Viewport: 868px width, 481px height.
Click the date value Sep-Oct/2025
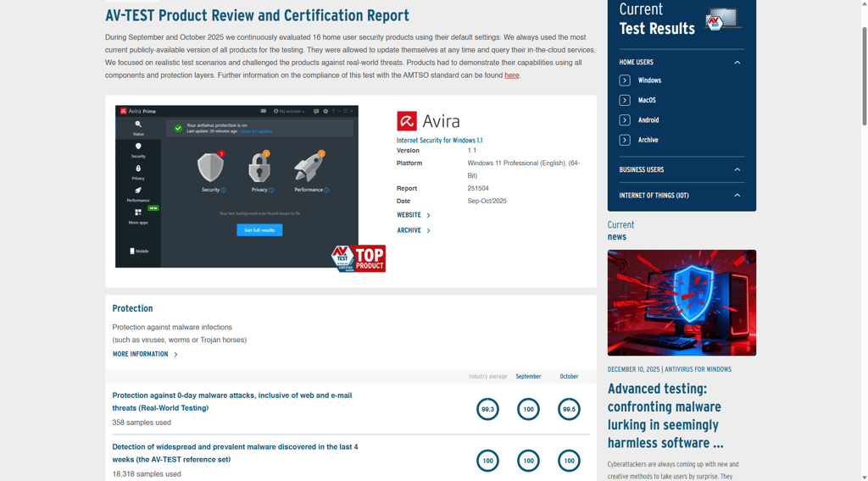click(x=487, y=202)
